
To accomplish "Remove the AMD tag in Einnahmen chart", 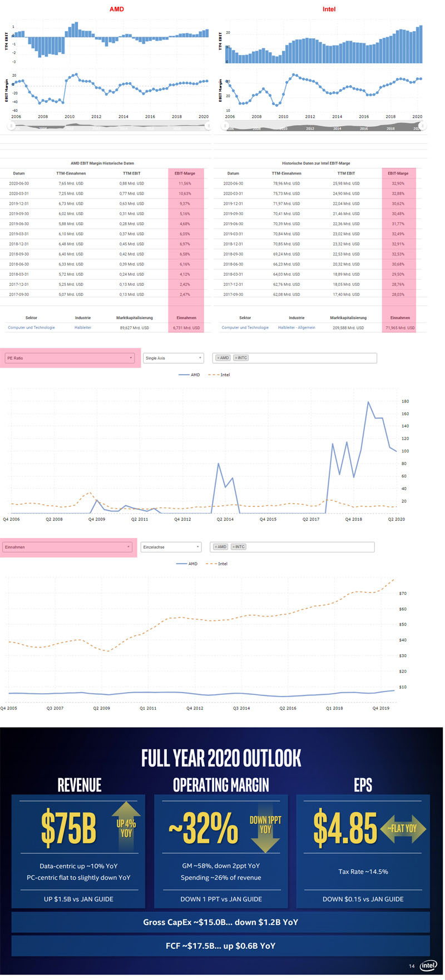I will point(216,547).
